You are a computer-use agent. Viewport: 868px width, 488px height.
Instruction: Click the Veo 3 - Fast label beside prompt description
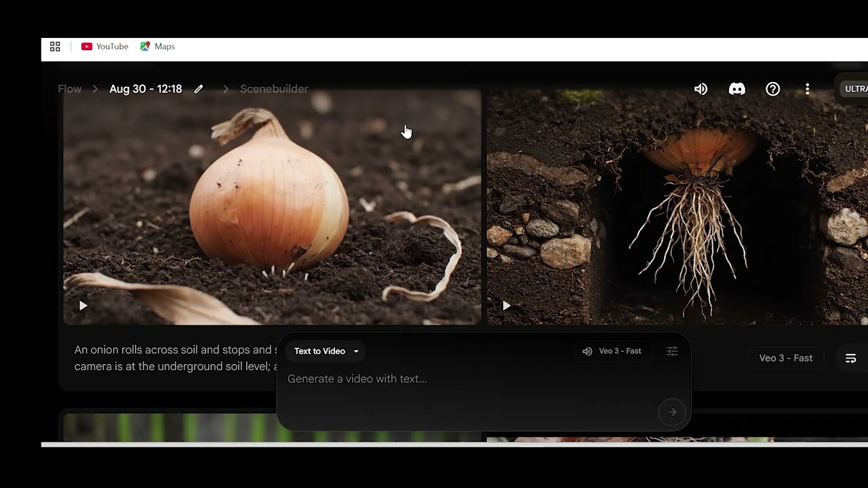pyautogui.click(x=785, y=358)
